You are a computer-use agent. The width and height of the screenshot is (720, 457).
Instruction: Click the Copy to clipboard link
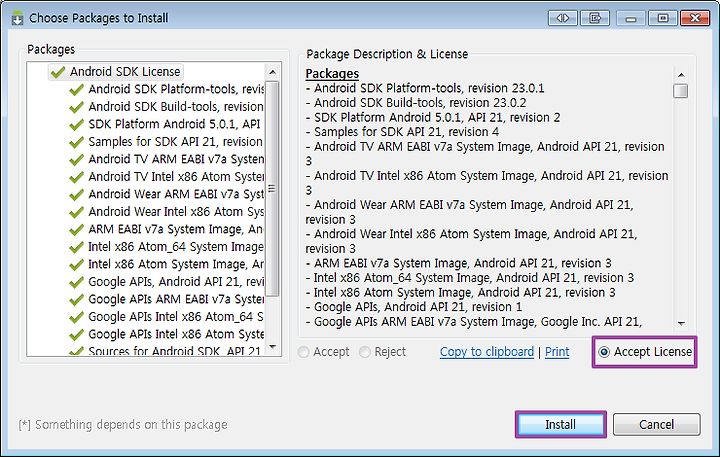coord(487,352)
